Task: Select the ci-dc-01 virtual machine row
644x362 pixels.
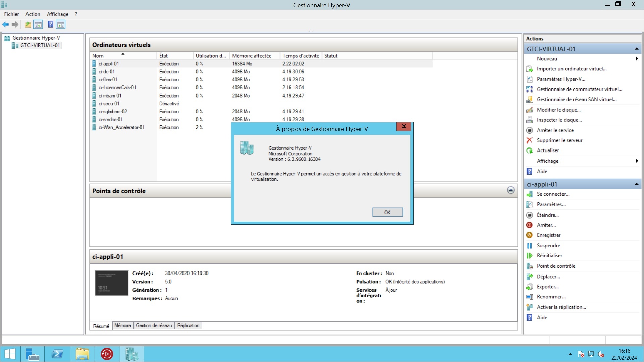Action: [x=261, y=72]
